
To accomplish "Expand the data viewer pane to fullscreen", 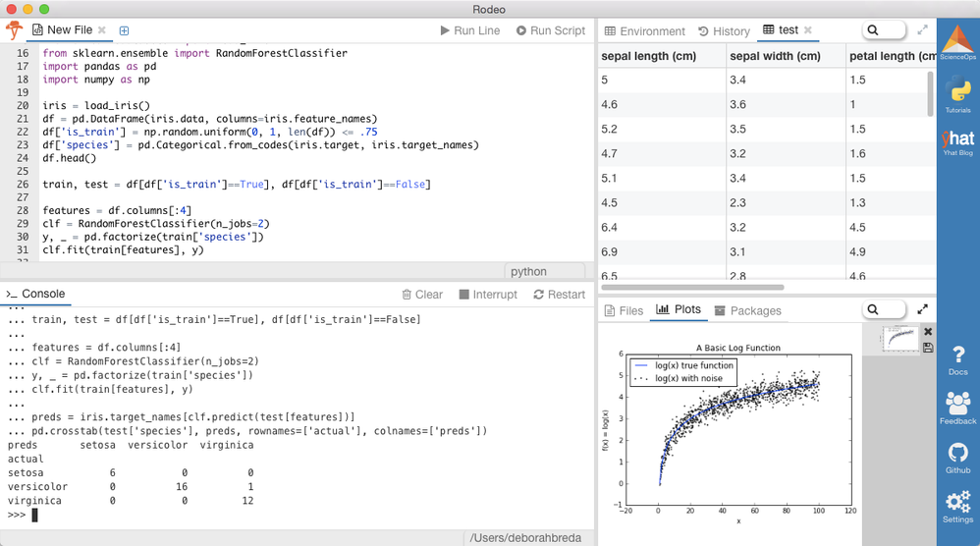I will click(922, 30).
